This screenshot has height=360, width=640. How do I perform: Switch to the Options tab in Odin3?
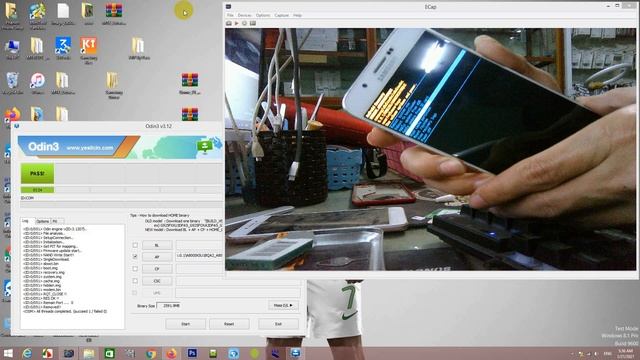42,221
